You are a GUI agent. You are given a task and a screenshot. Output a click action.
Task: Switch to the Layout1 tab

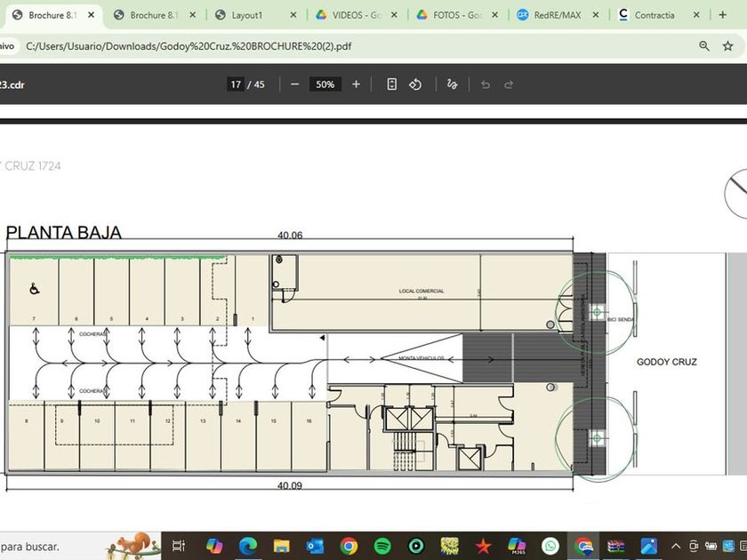246,15
